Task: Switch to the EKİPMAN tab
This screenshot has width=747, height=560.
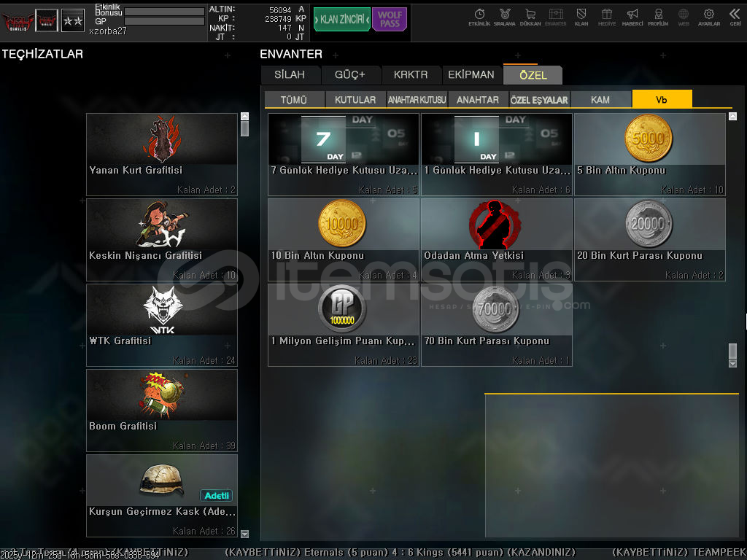Action: (471, 75)
